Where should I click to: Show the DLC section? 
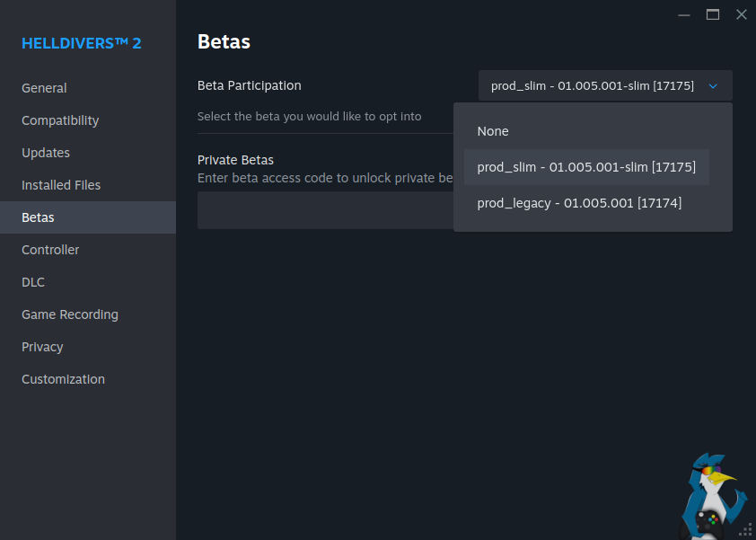click(33, 282)
